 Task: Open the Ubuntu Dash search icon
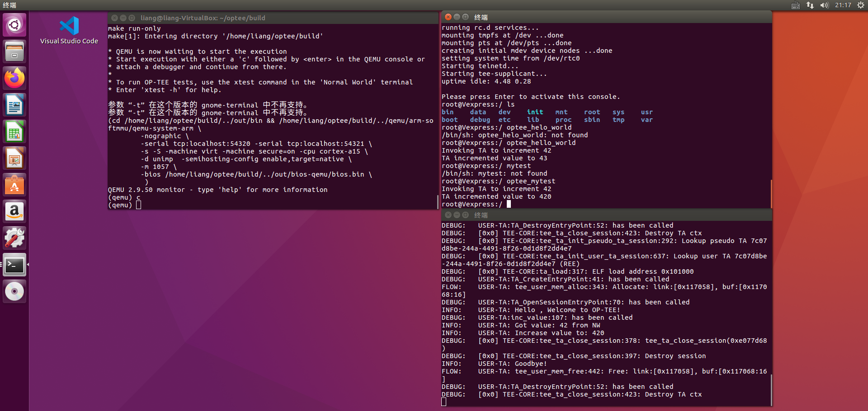pos(14,25)
